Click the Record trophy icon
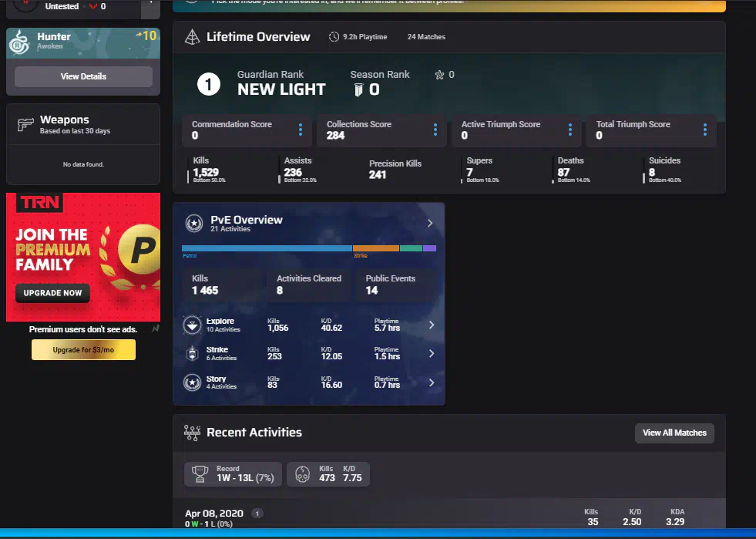 [x=201, y=473]
